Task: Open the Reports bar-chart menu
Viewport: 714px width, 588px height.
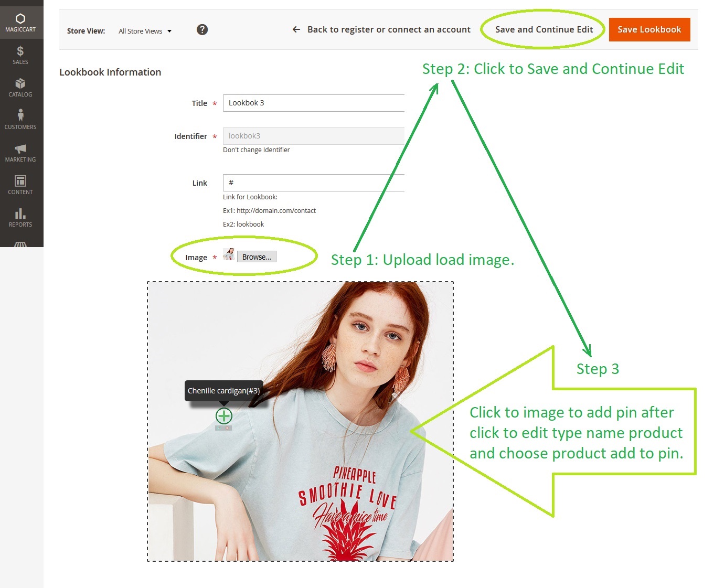Action: 20,217
